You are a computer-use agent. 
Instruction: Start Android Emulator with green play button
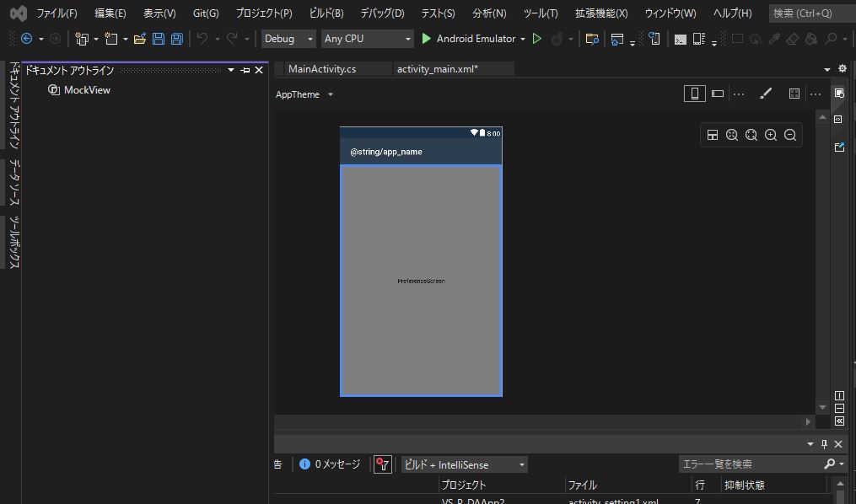pos(427,39)
